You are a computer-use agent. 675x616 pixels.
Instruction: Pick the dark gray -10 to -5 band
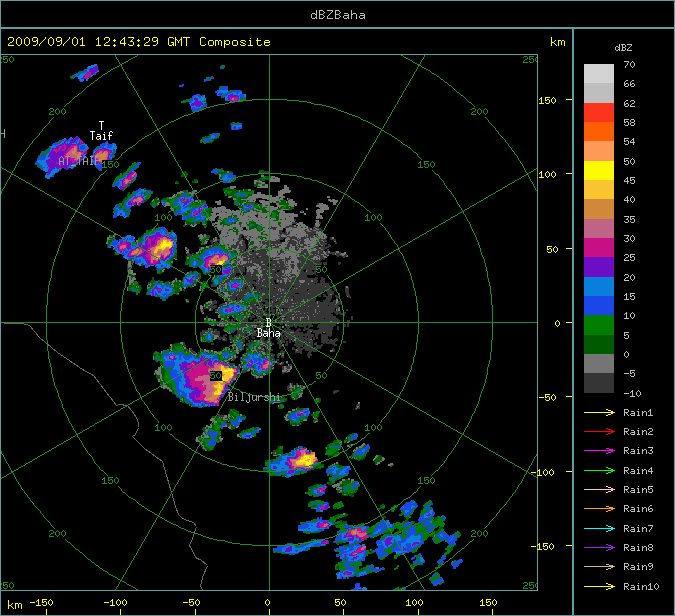coord(599,383)
